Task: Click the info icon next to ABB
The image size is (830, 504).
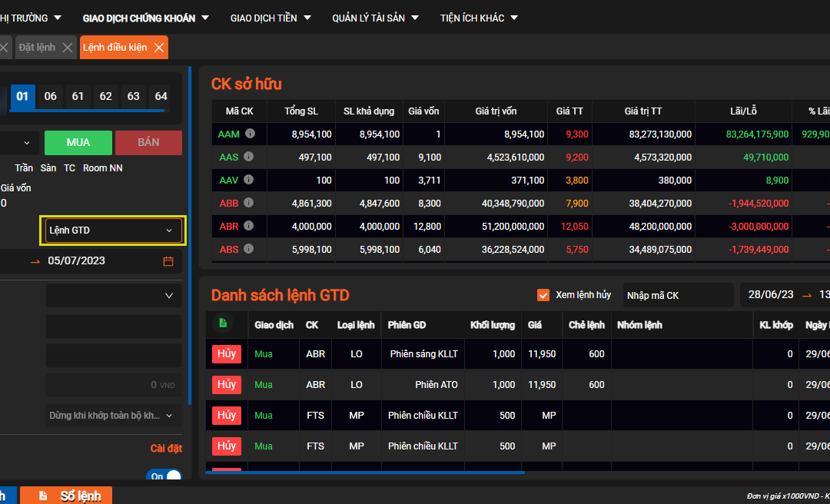Action: tap(250, 203)
